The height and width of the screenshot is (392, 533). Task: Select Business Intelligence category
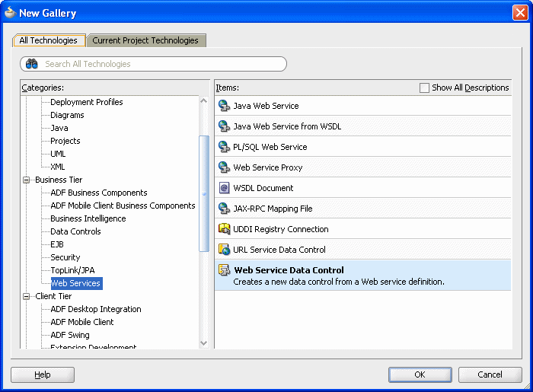[x=88, y=218]
